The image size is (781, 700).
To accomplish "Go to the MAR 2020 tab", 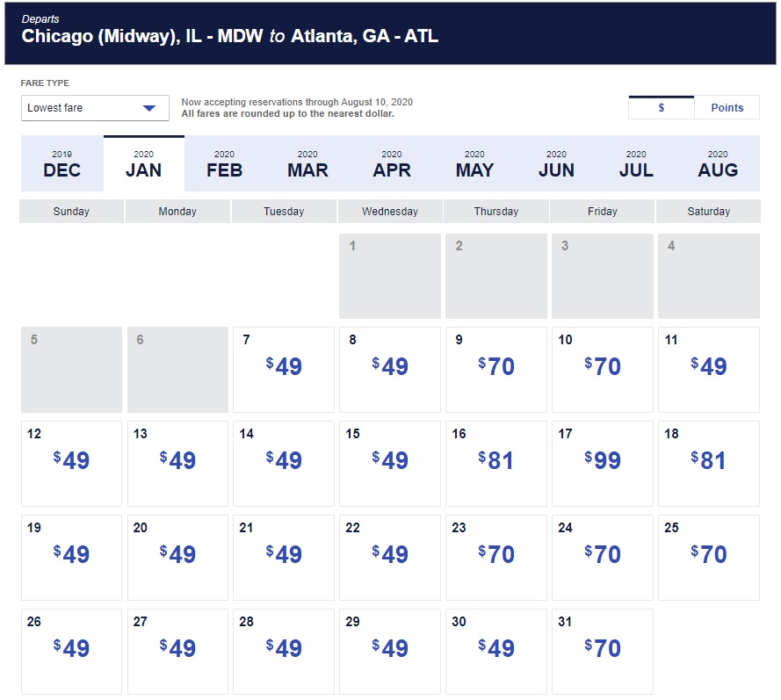I will [x=307, y=164].
